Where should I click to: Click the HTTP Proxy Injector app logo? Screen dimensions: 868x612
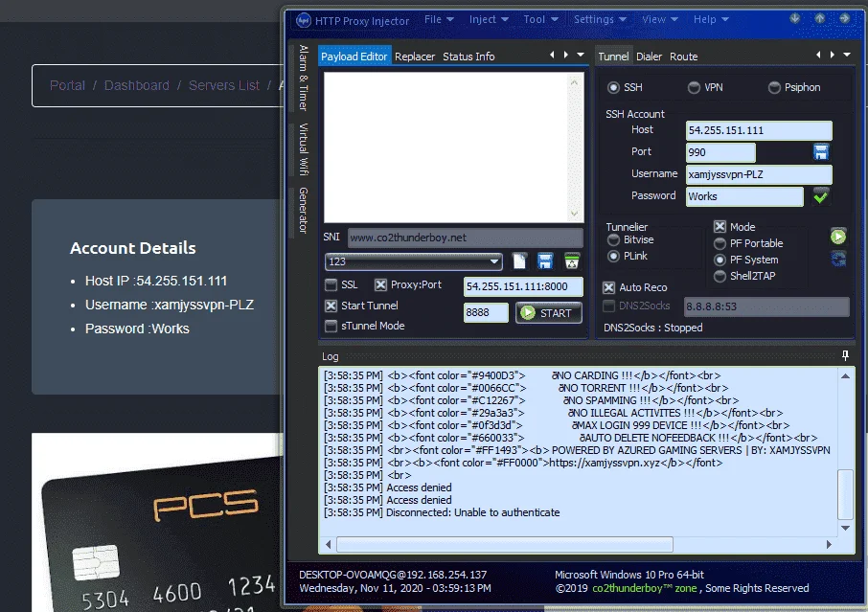pos(304,20)
